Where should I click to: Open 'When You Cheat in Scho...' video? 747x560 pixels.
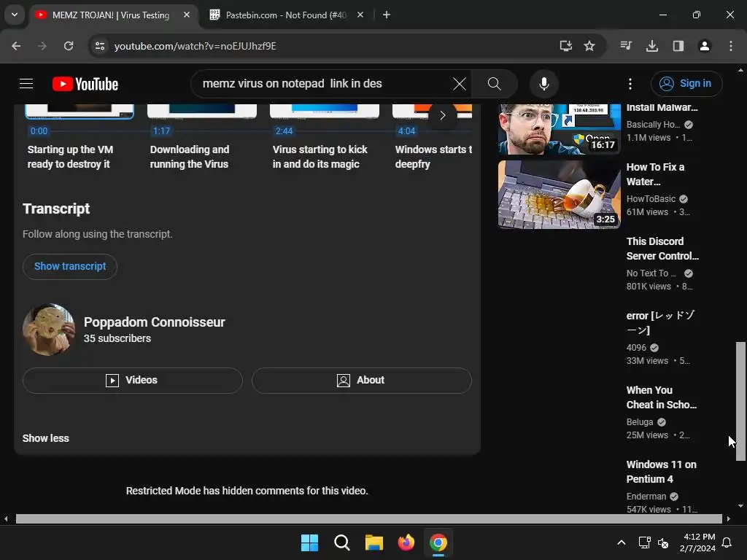tap(661, 397)
